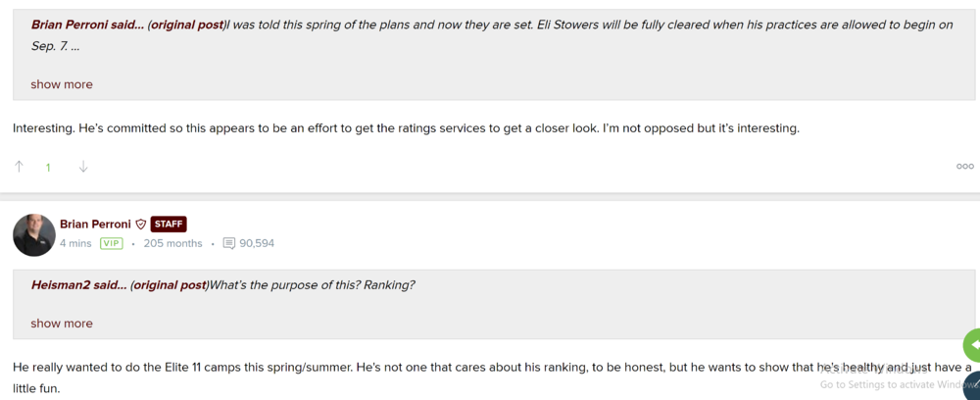Open Brian Perroni's profile picture
This screenshot has height=400, width=980.
click(34, 234)
